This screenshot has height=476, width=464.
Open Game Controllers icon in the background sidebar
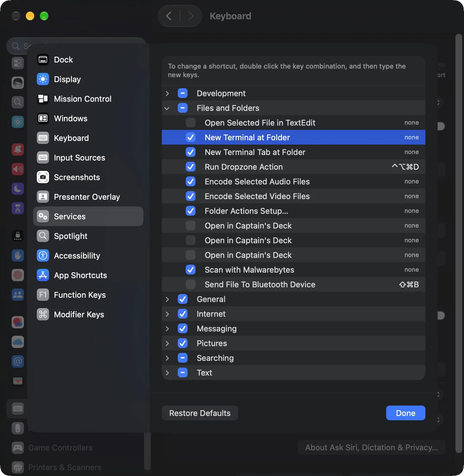tap(18, 448)
